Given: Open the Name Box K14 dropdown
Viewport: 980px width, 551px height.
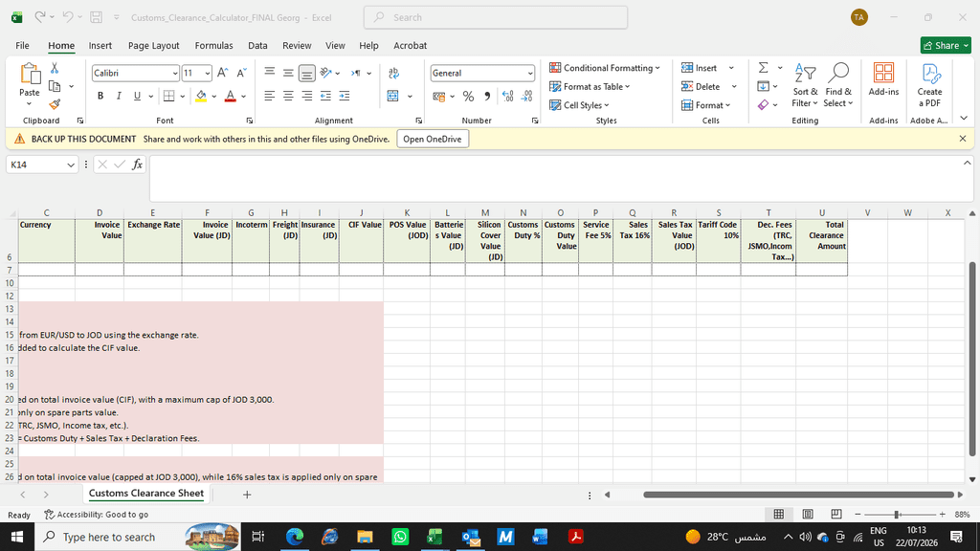Looking at the screenshot, I should coord(71,165).
